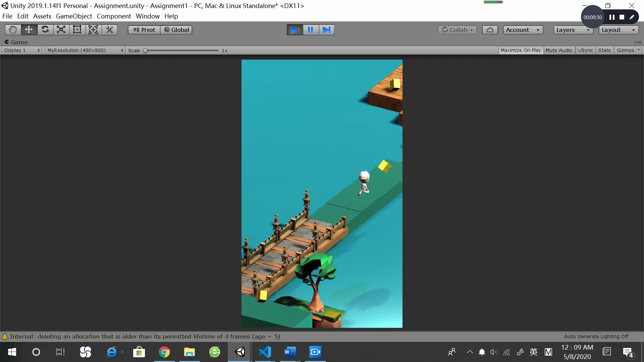Open the Component menu
Viewport: 644px width, 362px height.
(114, 16)
